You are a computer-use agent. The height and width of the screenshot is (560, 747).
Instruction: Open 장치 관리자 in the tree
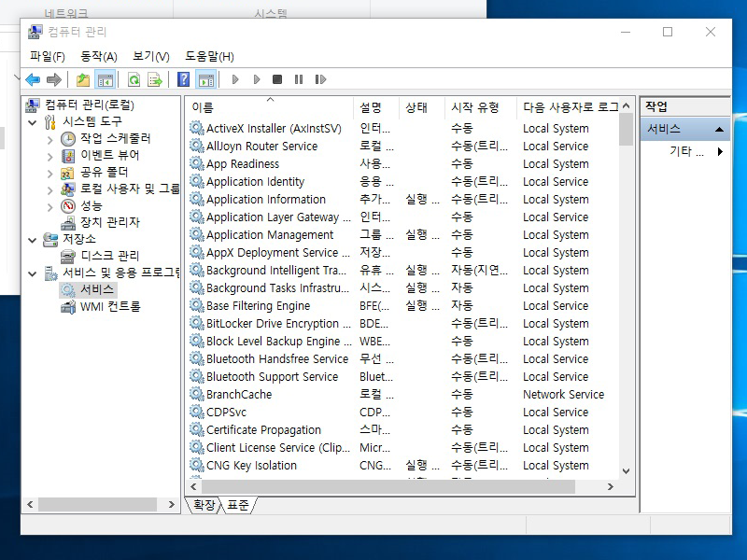point(109,222)
